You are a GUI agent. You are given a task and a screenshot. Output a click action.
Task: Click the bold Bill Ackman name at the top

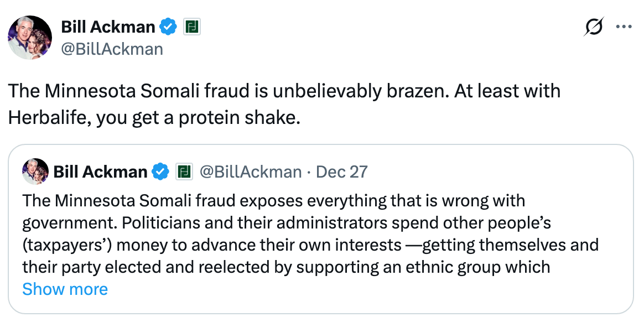click(109, 27)
